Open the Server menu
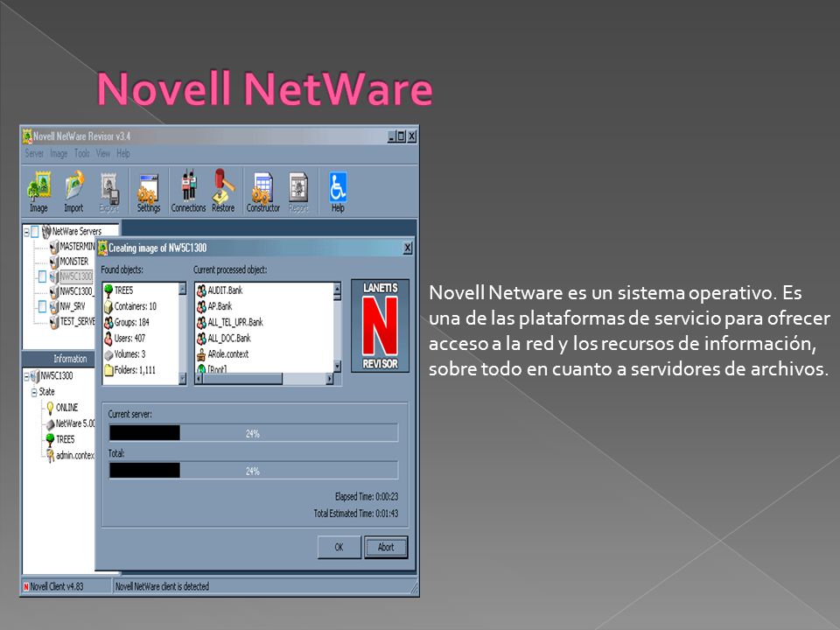Image resolution: width=840 pixels, height=630 pixels. (34, 154)
